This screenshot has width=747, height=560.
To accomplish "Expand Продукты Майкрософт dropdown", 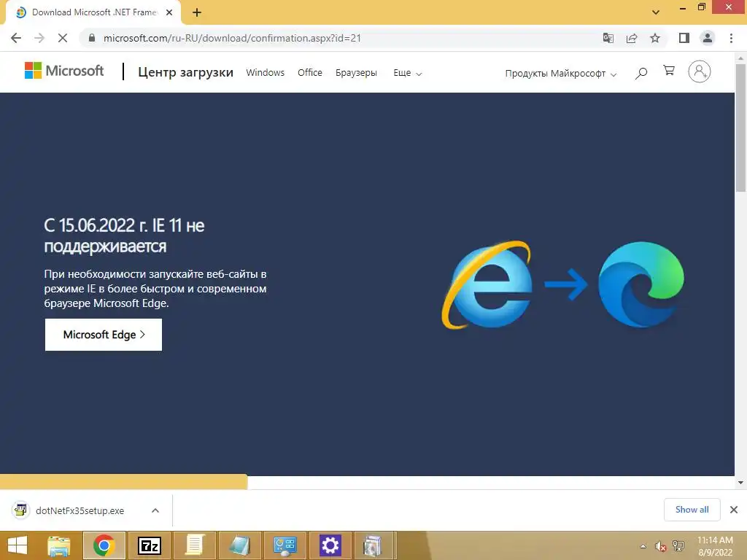I will point(561,74).
